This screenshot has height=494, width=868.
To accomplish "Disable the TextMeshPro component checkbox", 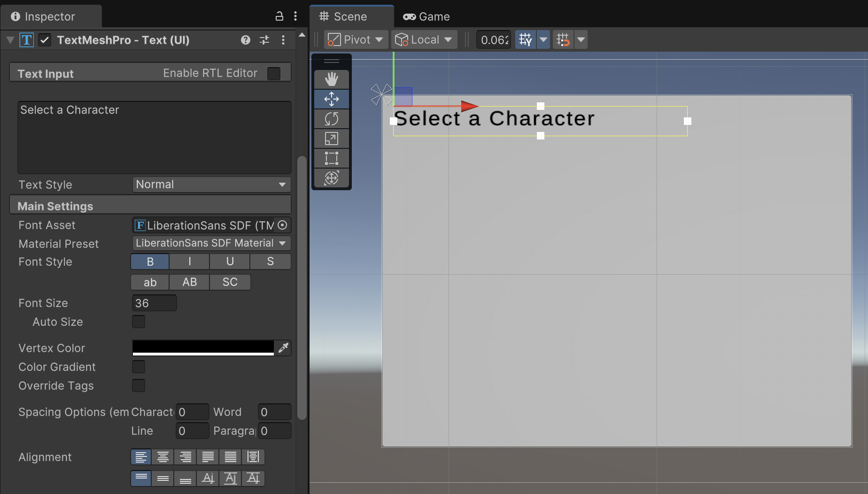I will click(45, 40).
